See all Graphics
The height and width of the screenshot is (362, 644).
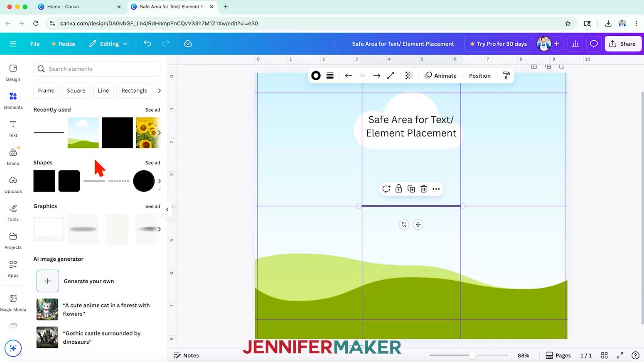point(152,206)
